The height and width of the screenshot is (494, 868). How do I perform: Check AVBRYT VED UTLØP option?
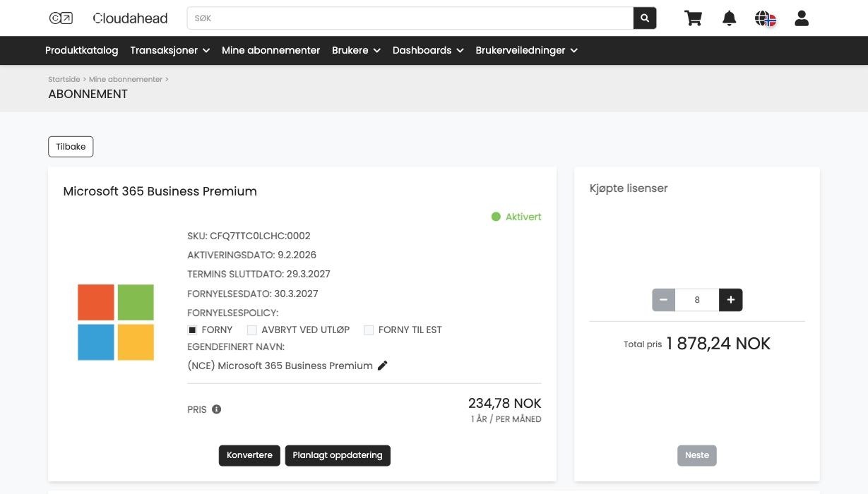251,330
